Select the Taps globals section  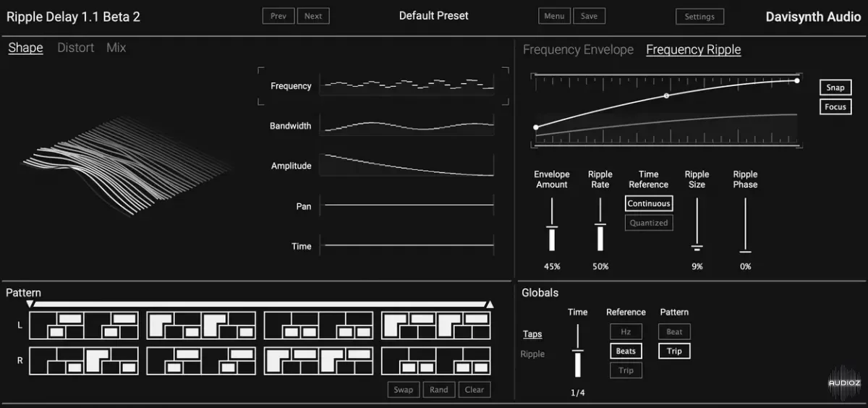coord(532,334)
